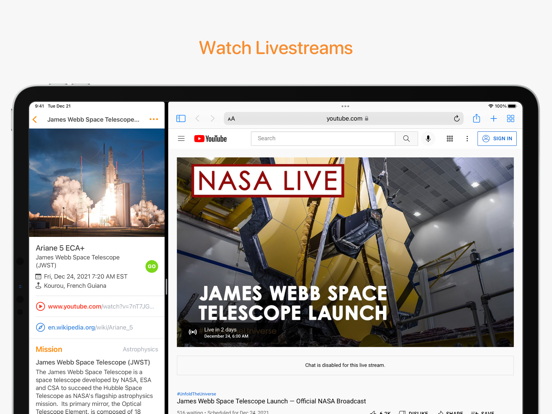This screenshot has height=414, width=552.
Task: Reload the page with the refresh icon
Action: coord(457,119)
